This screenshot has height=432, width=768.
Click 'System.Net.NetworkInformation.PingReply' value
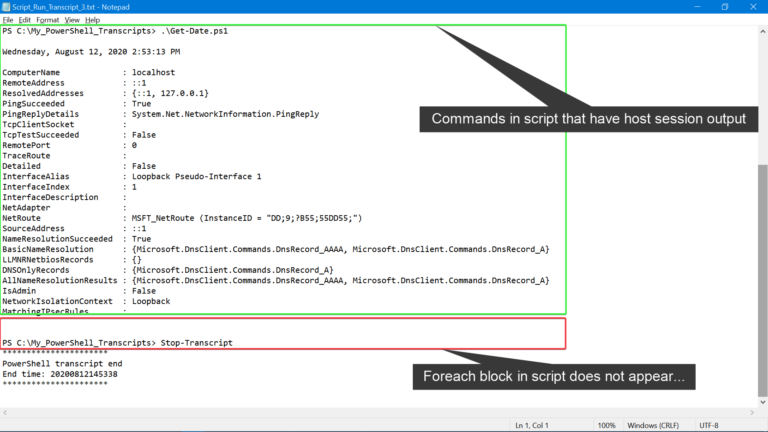pos(225,114)
